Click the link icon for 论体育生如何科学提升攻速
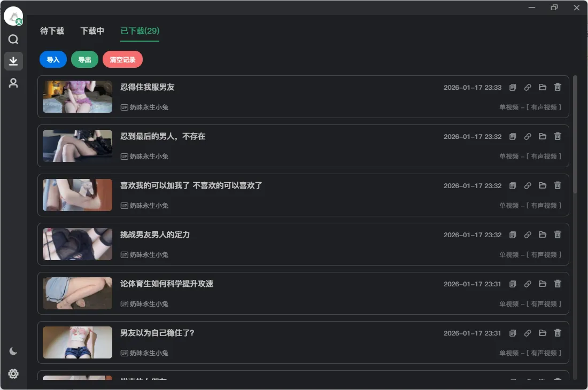 tap(527, 284)
